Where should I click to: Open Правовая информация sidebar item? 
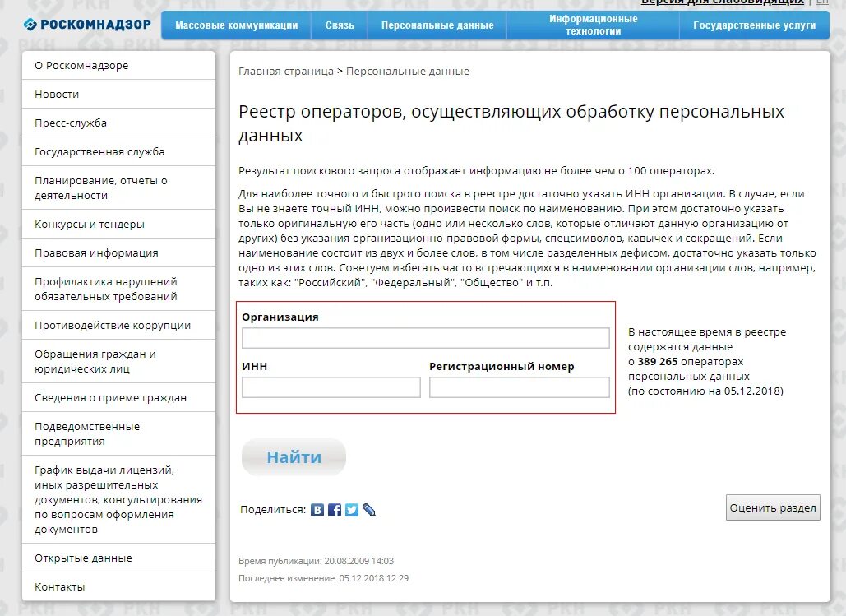(x=118, y=252)
